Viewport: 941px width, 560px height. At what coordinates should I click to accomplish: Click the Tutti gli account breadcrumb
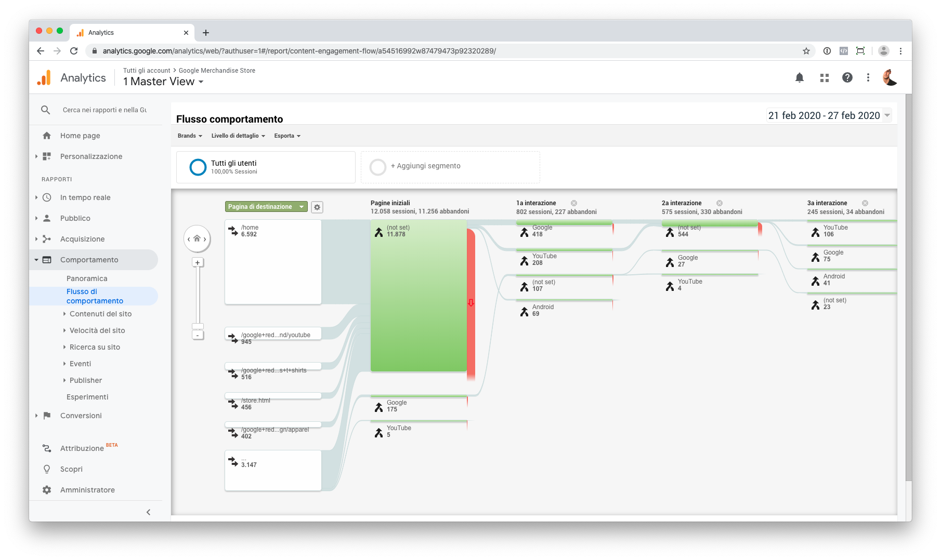coord(147,71)
